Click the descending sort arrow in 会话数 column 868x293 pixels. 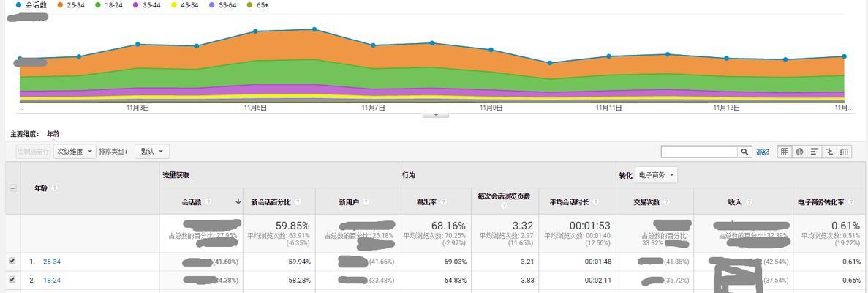238,202
